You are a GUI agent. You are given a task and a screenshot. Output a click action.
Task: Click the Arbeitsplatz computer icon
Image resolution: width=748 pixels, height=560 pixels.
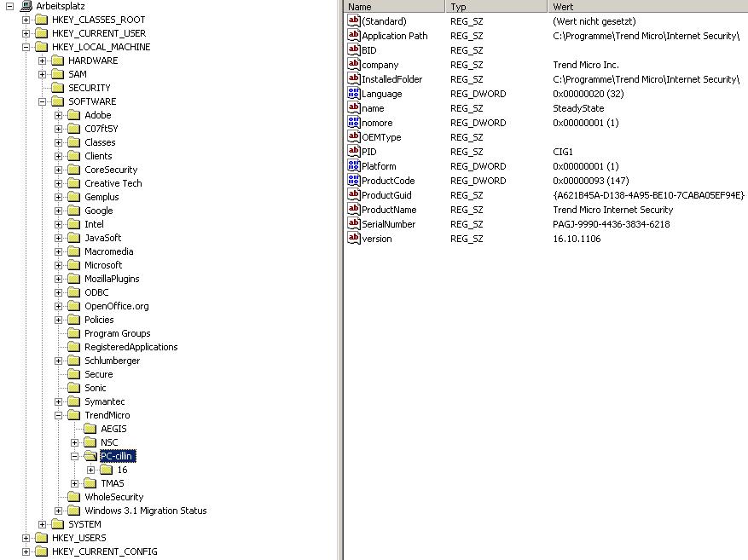tap(26, 6)
